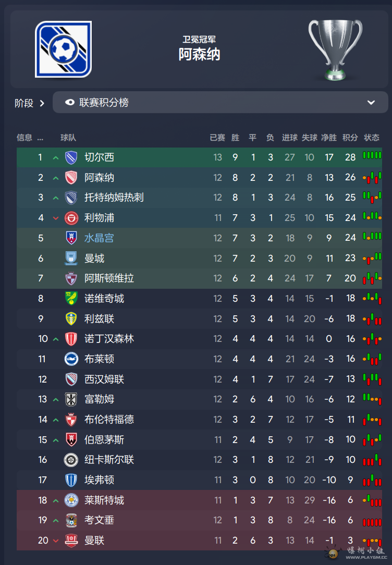
Task: Click 切尔西's form indicator bars
Action: point(372,155)
